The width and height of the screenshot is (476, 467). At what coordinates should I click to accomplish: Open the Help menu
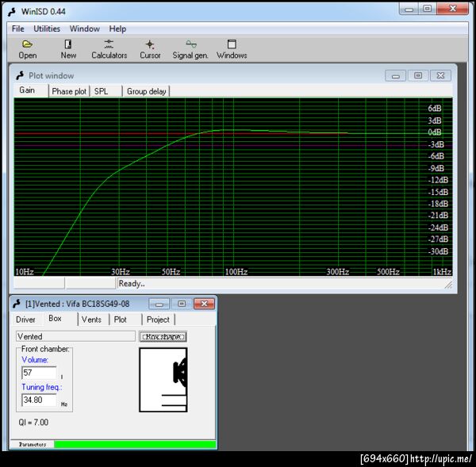click(117, 29)
